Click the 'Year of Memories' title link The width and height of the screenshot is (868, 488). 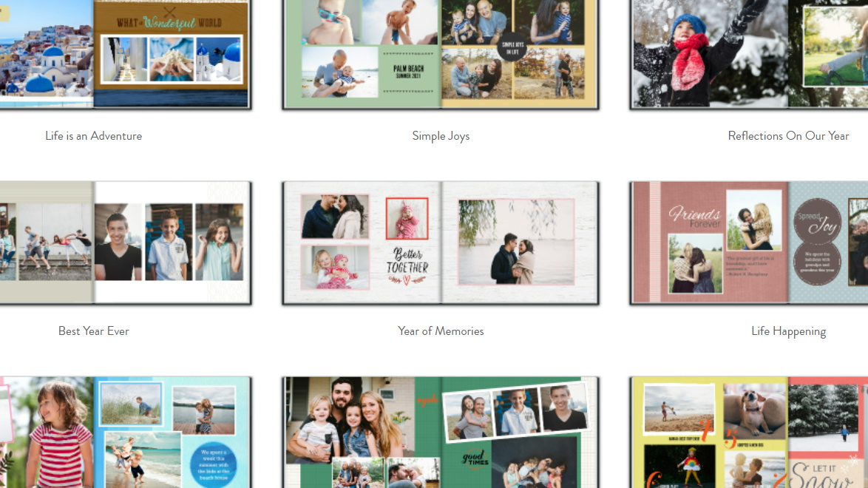pos(441,331)
